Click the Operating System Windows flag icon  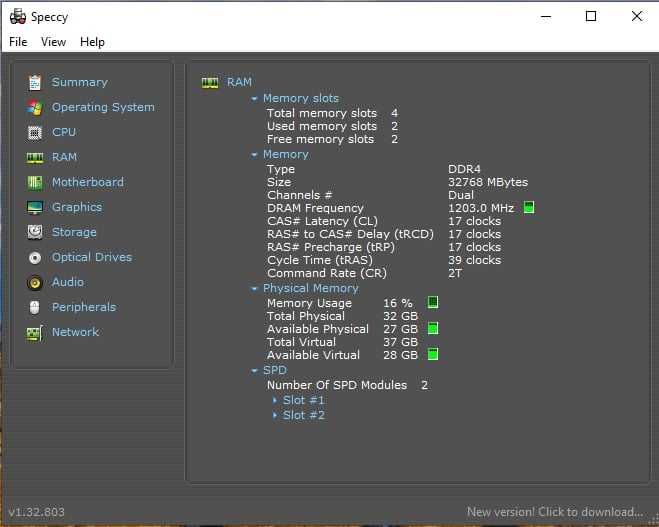[35, 108]
